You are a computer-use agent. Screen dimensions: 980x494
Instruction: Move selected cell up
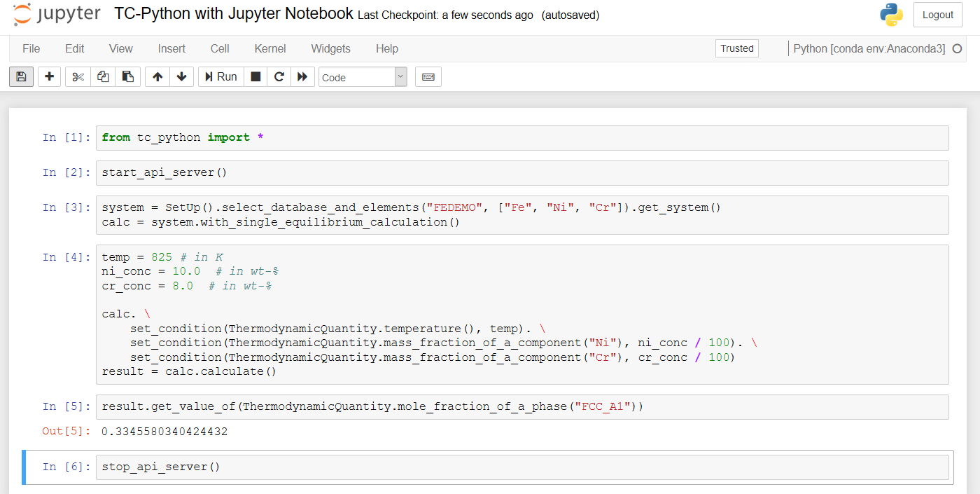point(157,76)
